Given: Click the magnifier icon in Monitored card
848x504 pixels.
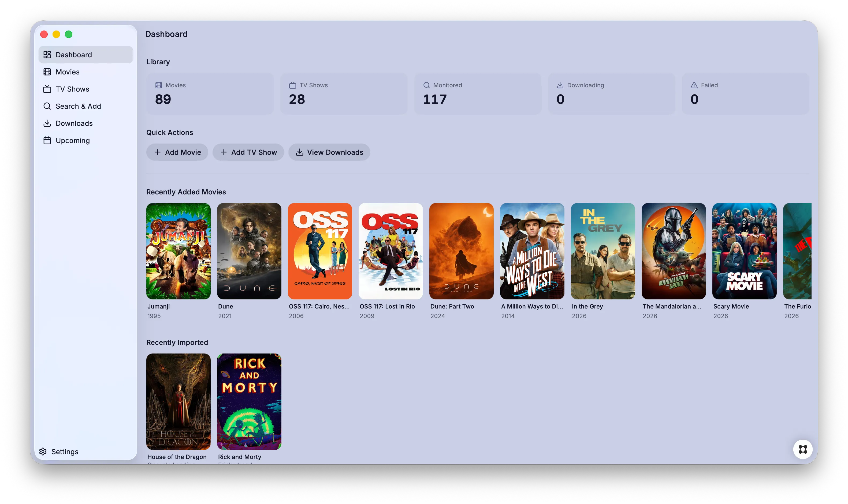Looking at the screenshot, I should [427, 85].
